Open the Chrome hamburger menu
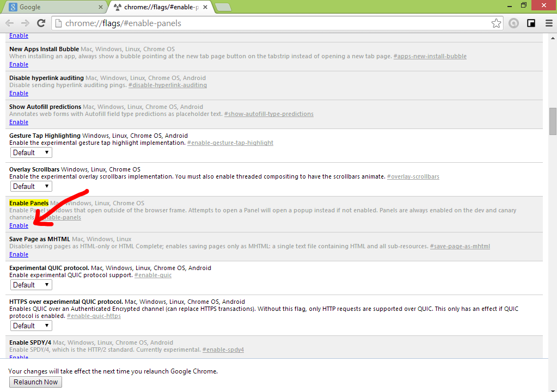 click(549, 23)
